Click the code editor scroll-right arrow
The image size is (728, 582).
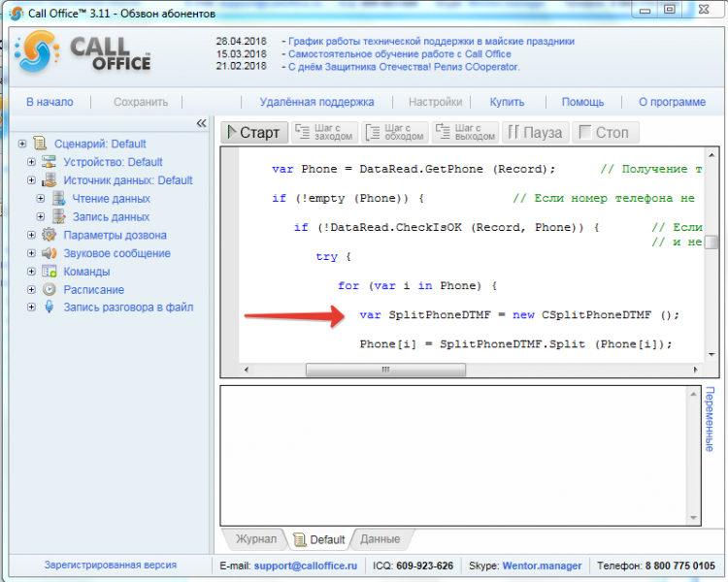click(x=695, y=370)
